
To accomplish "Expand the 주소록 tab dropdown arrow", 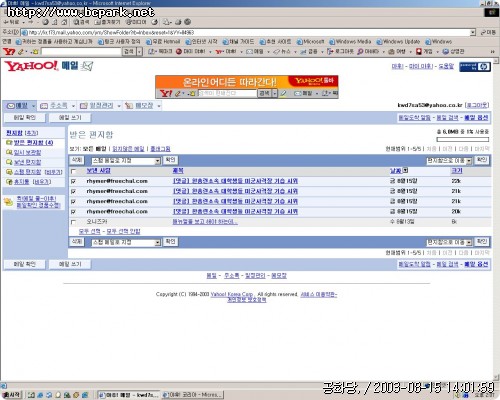I will pyautogui.click(x=73, y=106).
